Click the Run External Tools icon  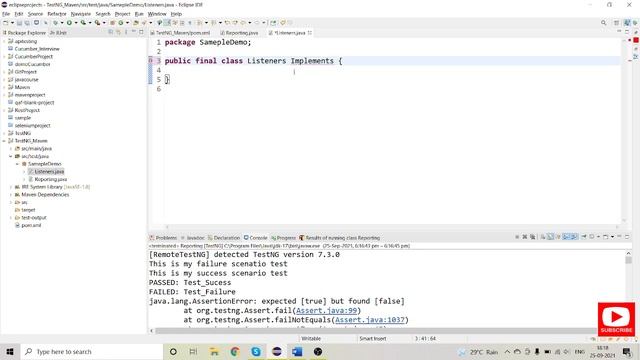point(97,23)
